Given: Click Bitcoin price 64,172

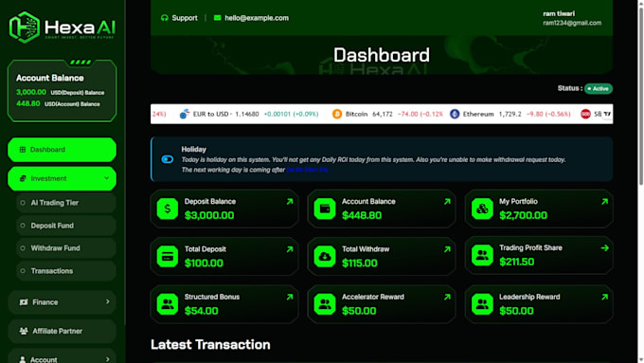Looking at the screenshot, I should click(x=383, y=114).
